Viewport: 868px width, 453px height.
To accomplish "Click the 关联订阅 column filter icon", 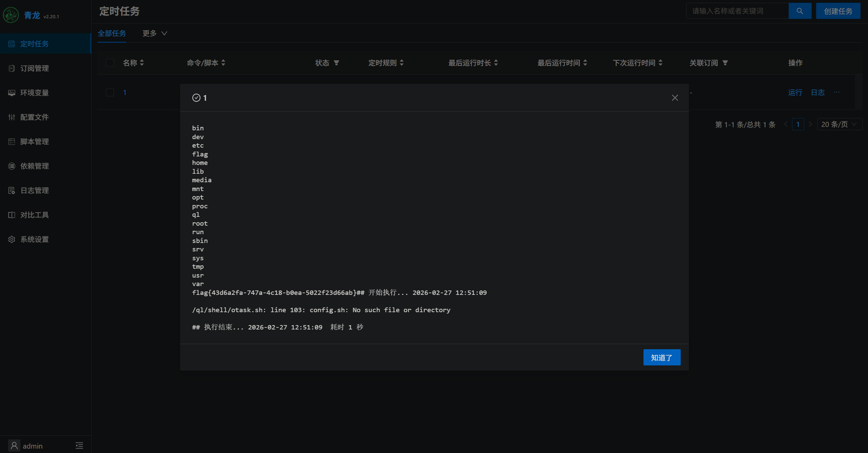I will (725, 63).
